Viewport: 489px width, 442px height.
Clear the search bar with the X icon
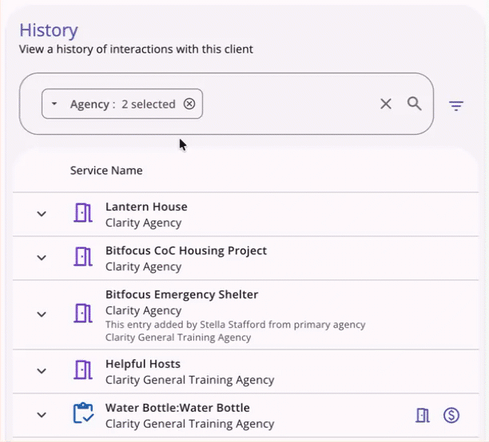pyautogui.click(x=386, y=104)
